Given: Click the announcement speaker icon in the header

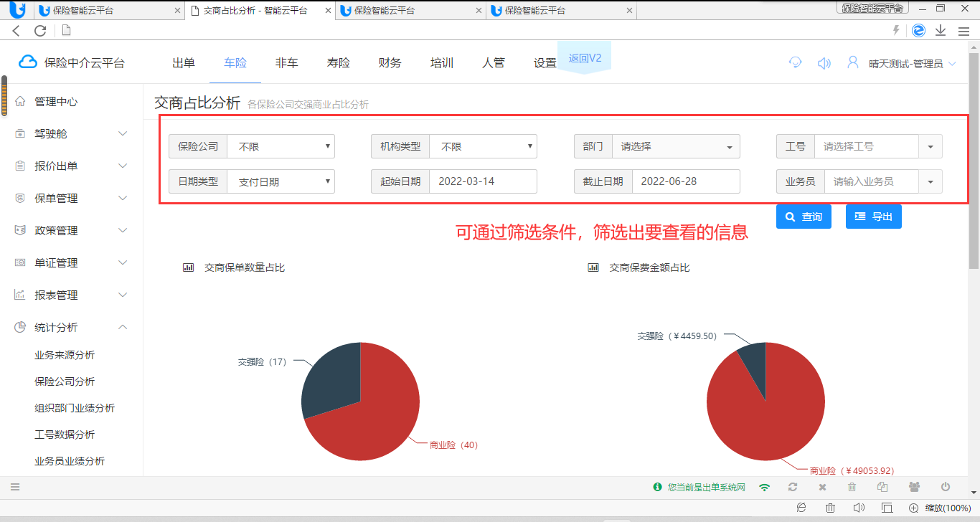Looking at the screenshot, I should (x=824, y=63).
